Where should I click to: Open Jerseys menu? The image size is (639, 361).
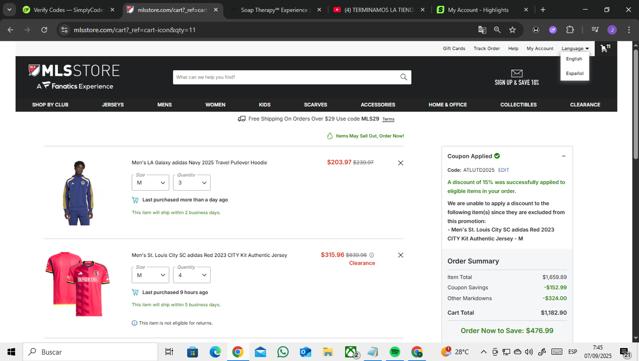coord(113,105)
